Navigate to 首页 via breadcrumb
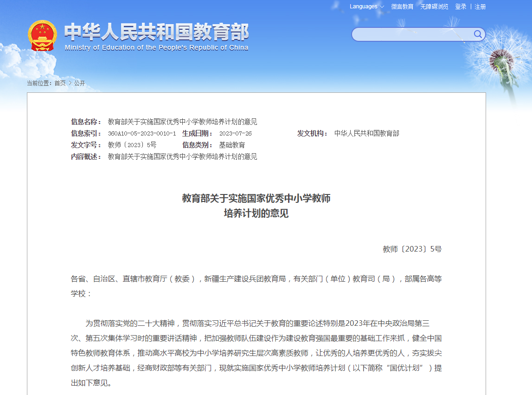 (58, 83)
